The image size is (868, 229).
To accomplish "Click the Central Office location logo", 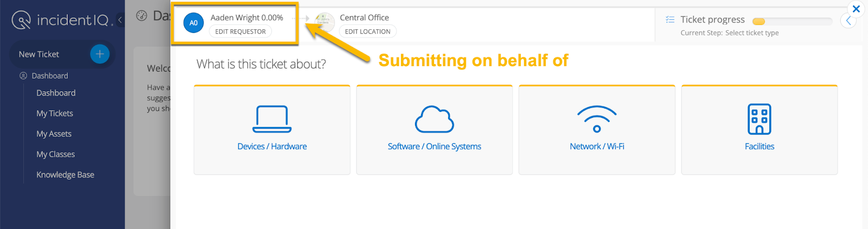I will (324, 23).
